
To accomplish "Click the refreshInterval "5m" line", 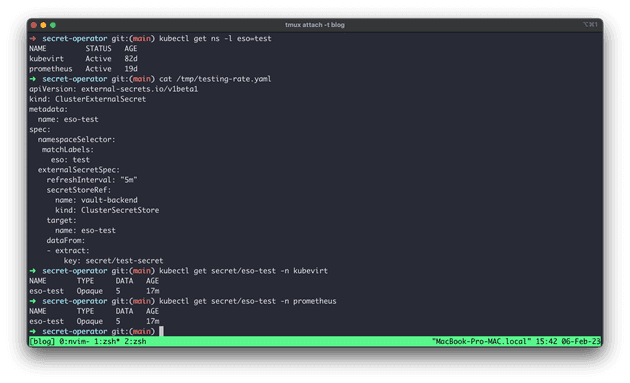I will [92, 180].
